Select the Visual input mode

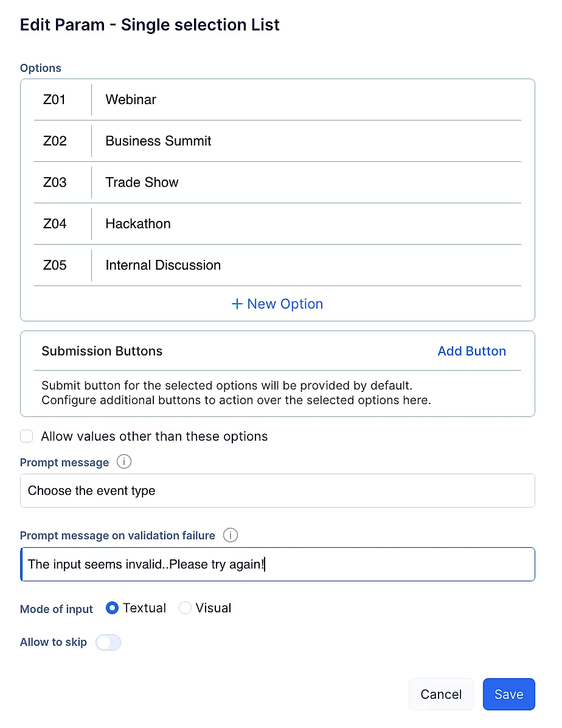(186, 608)
